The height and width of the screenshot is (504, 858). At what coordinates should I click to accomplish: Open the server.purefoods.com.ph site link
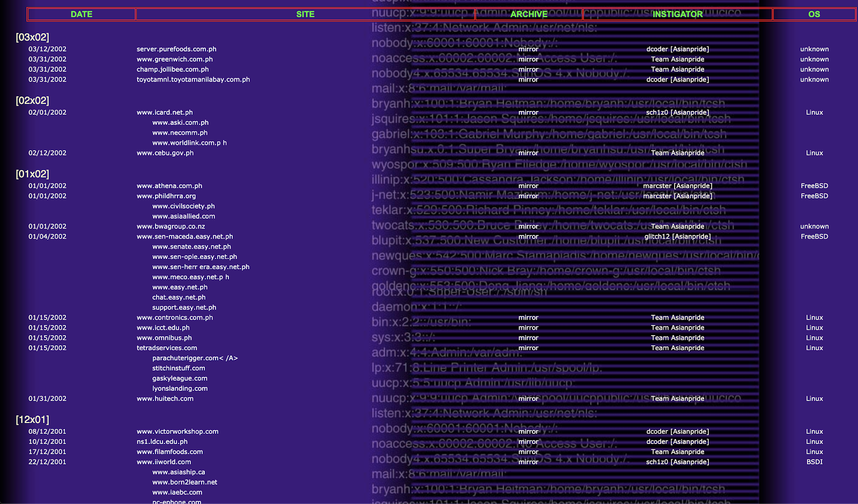click(176, 49)
